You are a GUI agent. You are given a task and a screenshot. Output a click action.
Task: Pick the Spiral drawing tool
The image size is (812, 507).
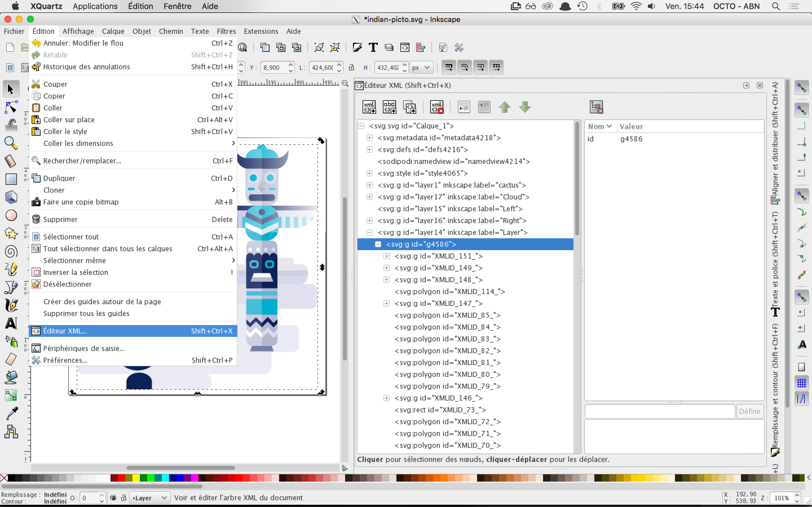click(x=11, y=251)
